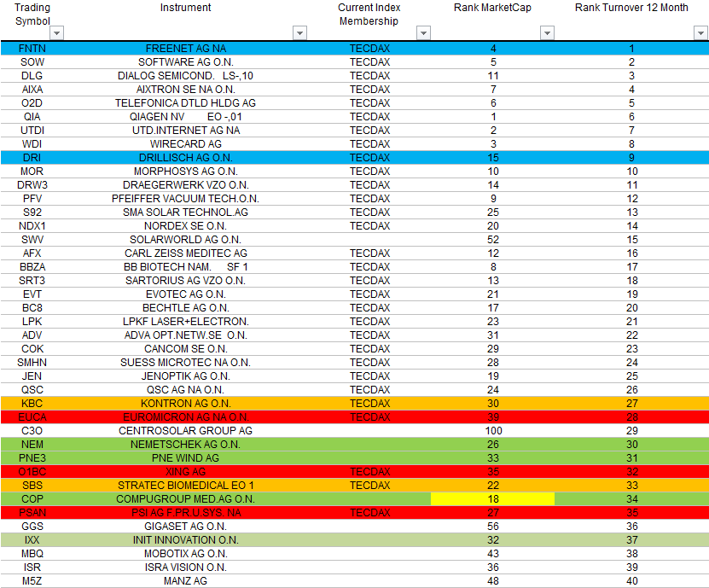Select the O1BC symbol cell
Viewport: 709px width, 588px height.
tap(32, 472)
